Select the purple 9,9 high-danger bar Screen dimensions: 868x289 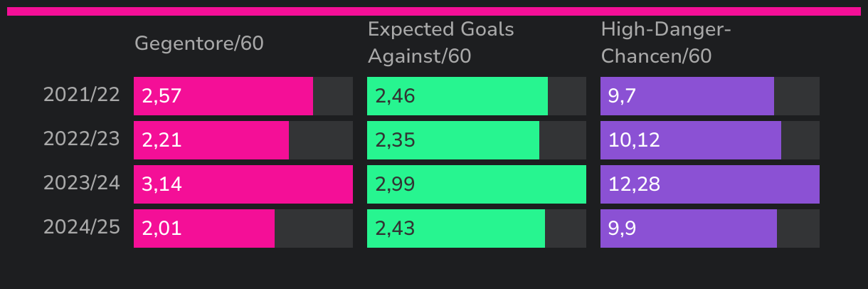689,228
